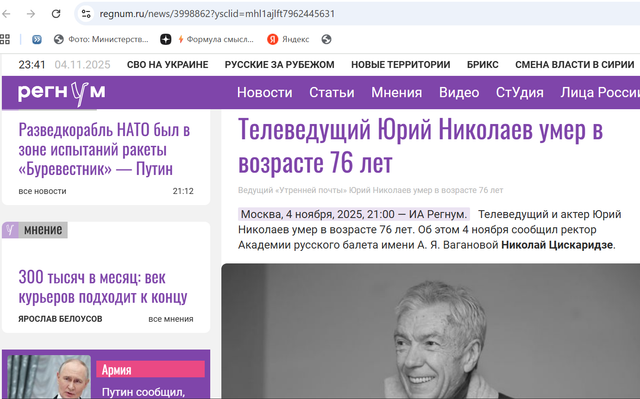640x399 pixels.
Task: Open the Яндекс bookmark
Action: (288, 39)
